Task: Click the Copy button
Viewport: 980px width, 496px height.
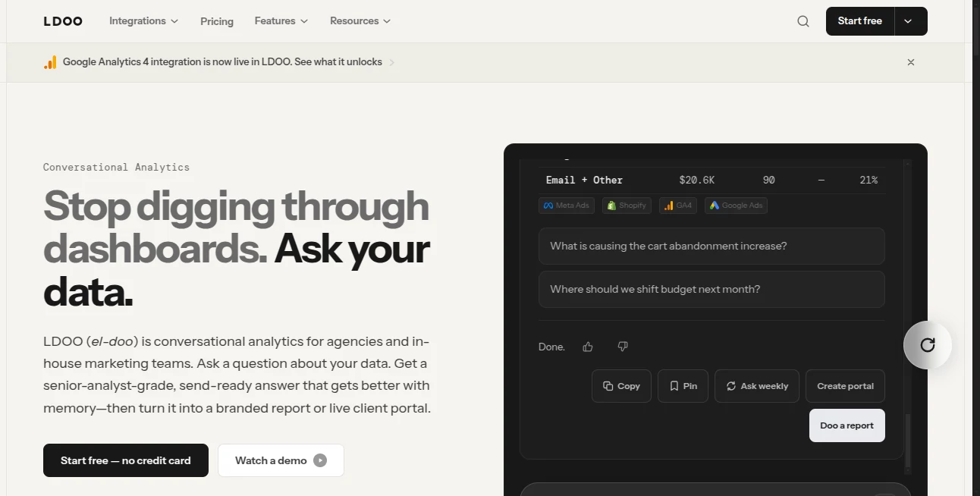Action: [x=621, y=386]
